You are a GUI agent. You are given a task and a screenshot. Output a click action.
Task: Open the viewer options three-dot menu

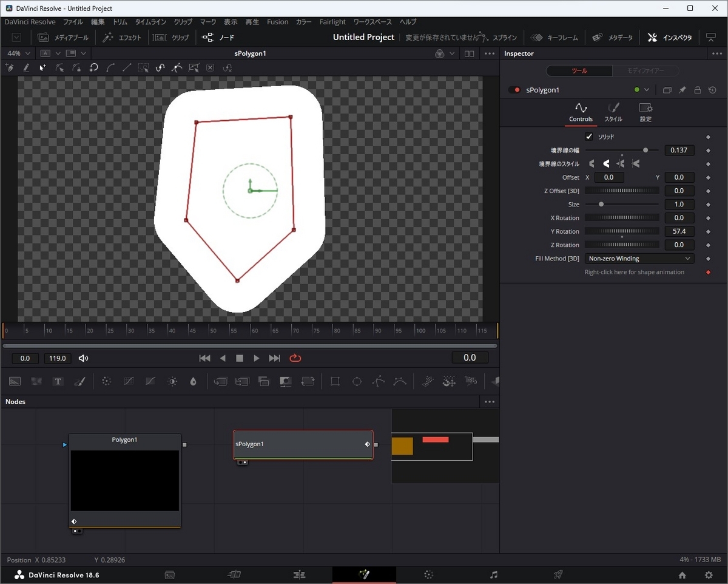(x=490, y=53)
